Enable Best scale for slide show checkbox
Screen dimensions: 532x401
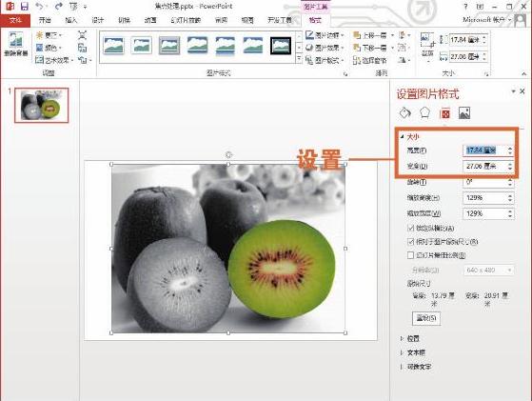(410, 255)
